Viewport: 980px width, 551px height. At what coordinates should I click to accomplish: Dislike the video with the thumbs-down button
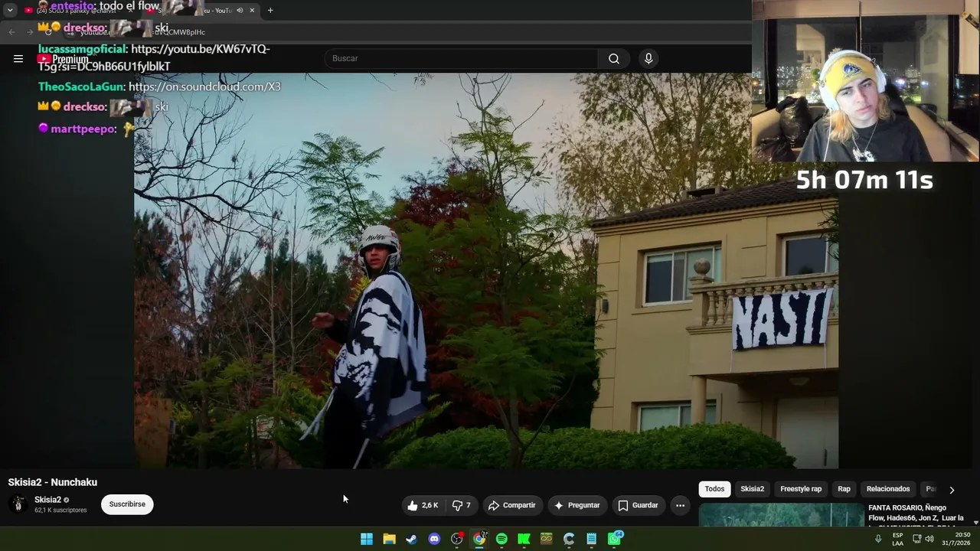[462, 505]
